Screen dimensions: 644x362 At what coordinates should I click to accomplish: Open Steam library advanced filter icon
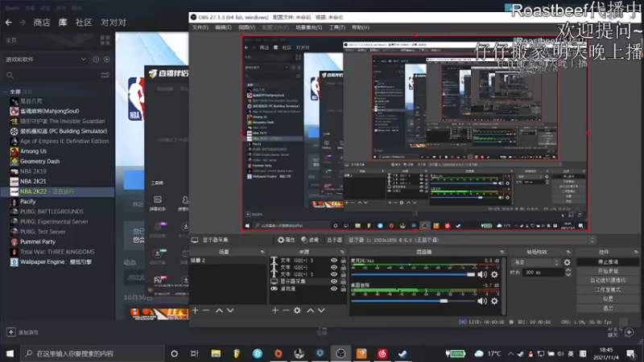105,75
